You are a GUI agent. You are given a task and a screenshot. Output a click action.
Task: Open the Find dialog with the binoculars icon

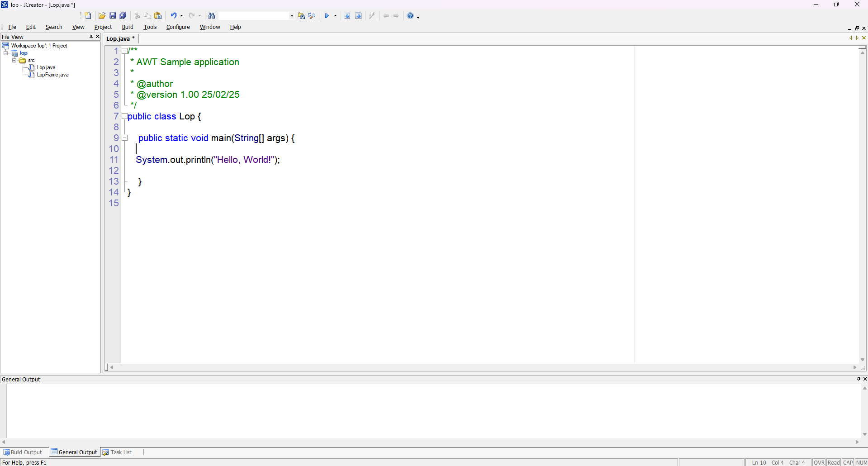[212, 15]
